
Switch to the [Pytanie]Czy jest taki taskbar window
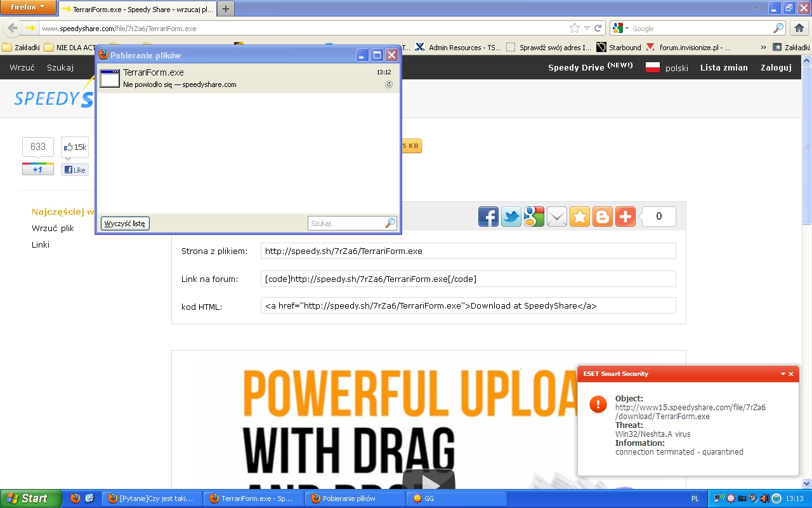(152, 498)
